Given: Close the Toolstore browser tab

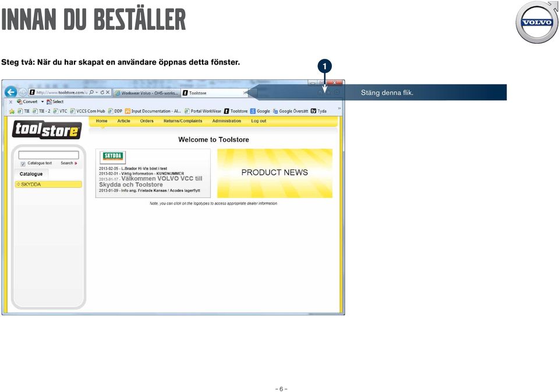Looking at the screenshot, I should coord(245,93).
